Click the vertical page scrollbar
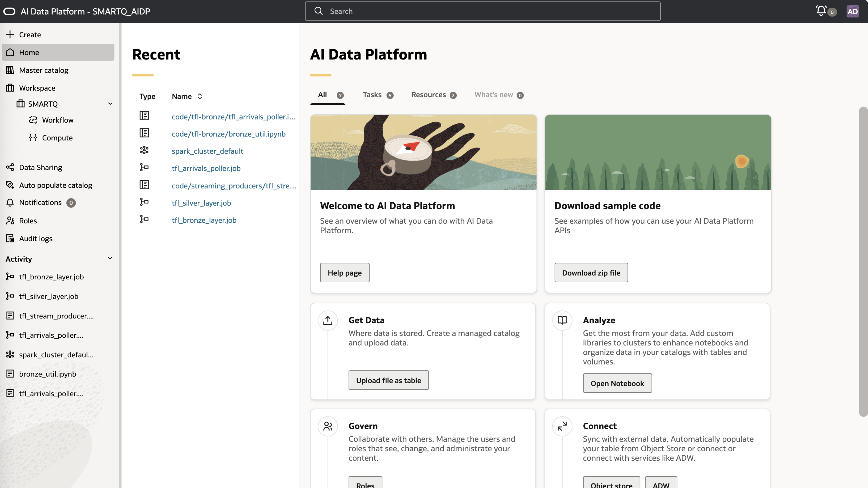Viewport: 868px width, 488px height. [863, 261]
